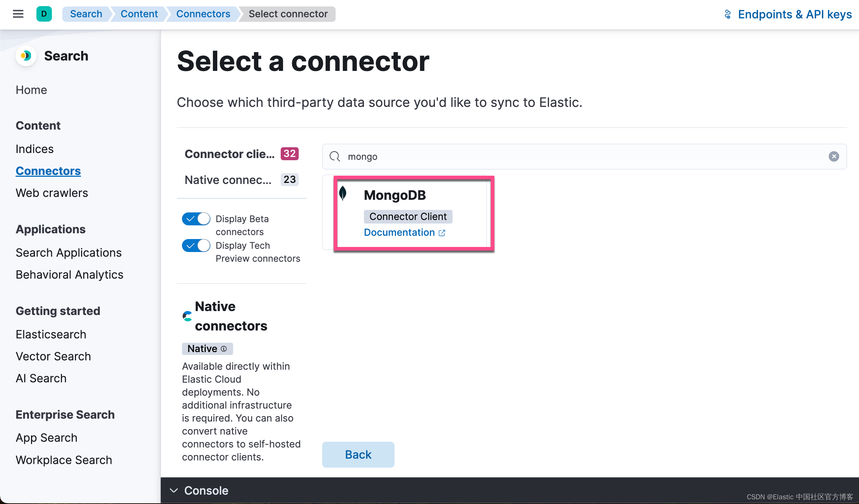Disable Display Beta connectors
This screenshot has height=504, width=859.
196,219
